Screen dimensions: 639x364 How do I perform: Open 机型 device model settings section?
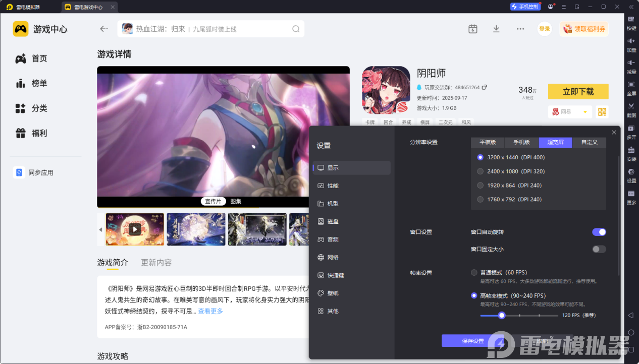tap(352, 204)
